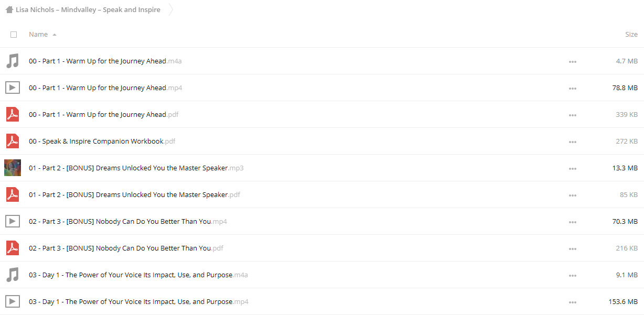Open thumbnail of Dreams Unlocked .mp3 file
The width and height of the screenshot is (644, 315).
pos(13,168)
